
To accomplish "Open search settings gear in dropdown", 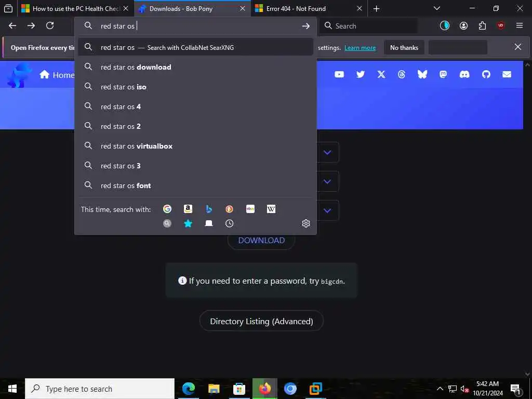I will click(305, 223).
